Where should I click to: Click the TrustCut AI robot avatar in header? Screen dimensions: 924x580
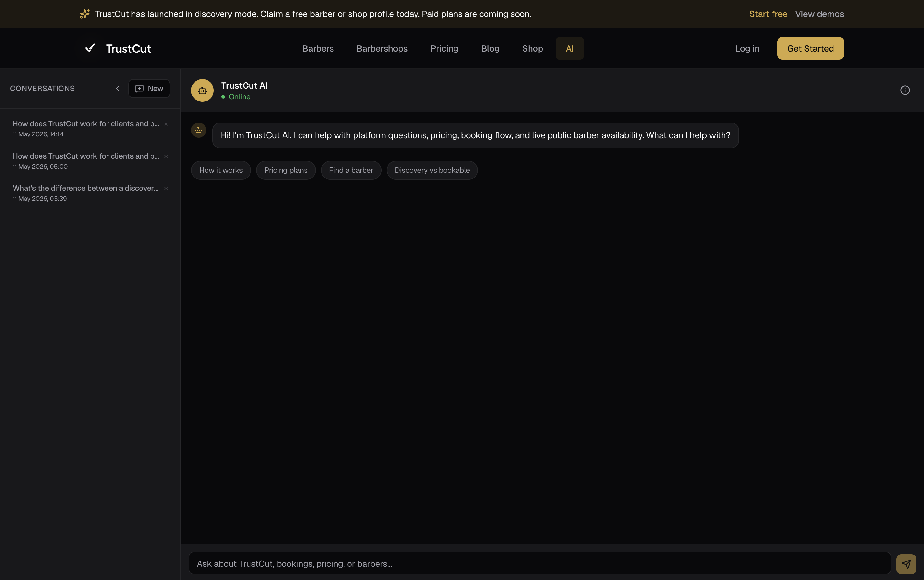click(x=202, y=90)
